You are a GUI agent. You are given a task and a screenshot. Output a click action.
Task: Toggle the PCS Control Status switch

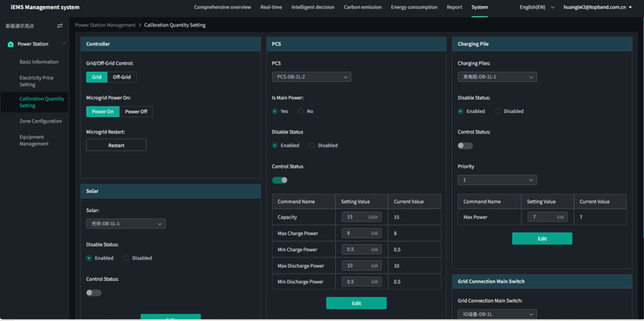[280, 180]
